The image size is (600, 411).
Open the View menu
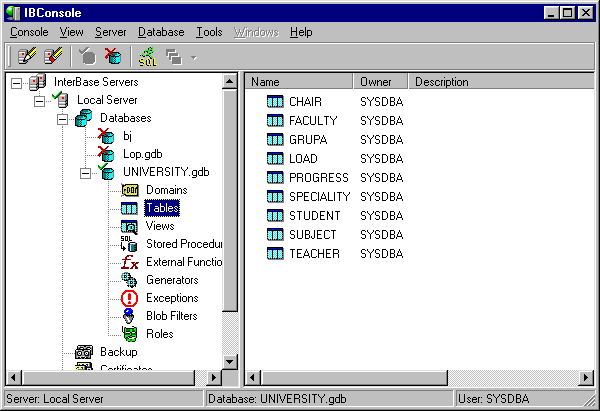pos(72,32)
